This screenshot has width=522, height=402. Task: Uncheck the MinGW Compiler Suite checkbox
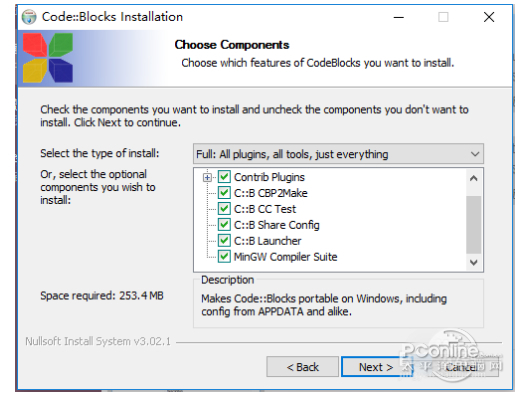[x=224, y=256]
